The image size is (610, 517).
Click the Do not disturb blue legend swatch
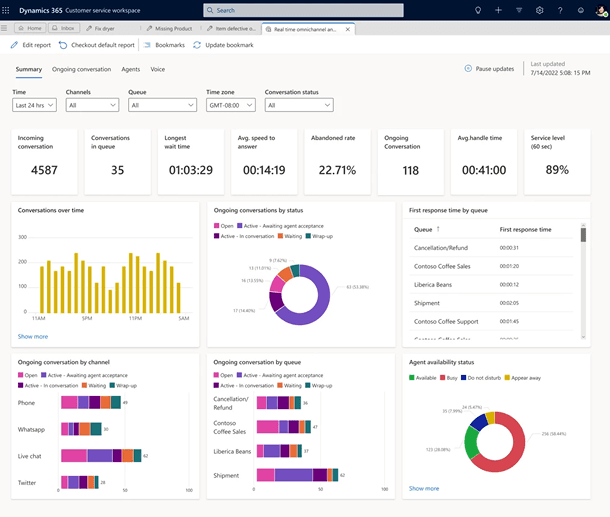[463, 378]
